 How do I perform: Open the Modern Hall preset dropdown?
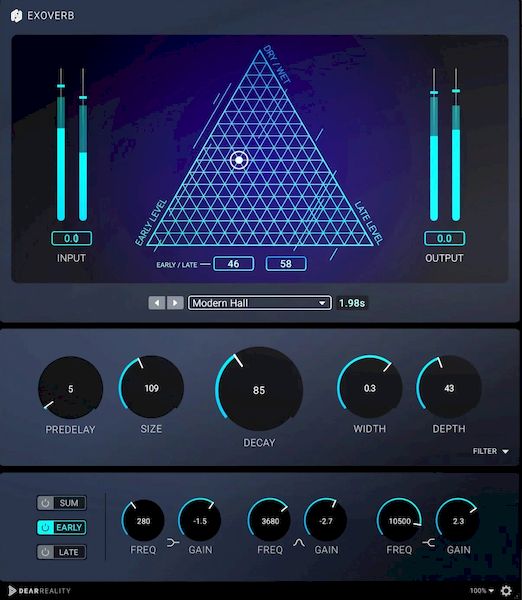pos(259,303)
